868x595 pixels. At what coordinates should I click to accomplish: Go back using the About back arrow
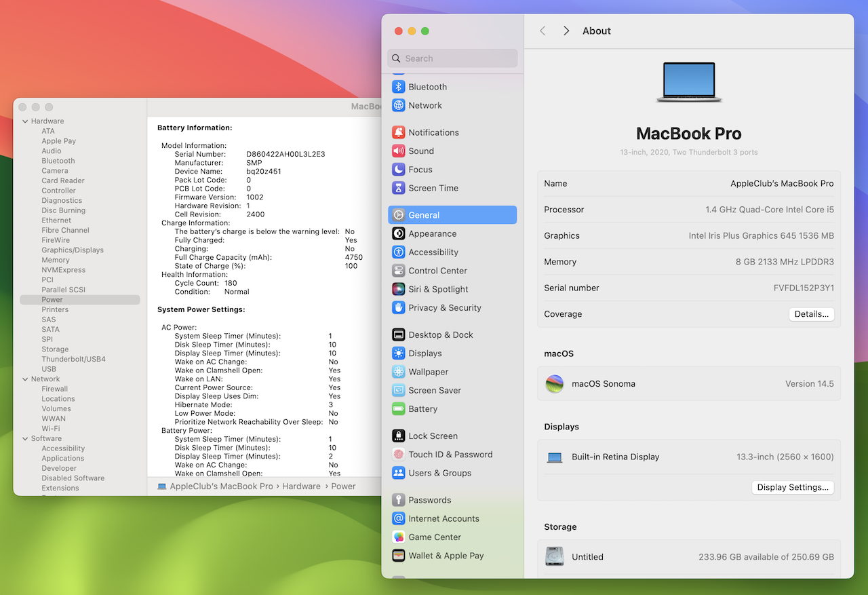(x=542, y=31)
